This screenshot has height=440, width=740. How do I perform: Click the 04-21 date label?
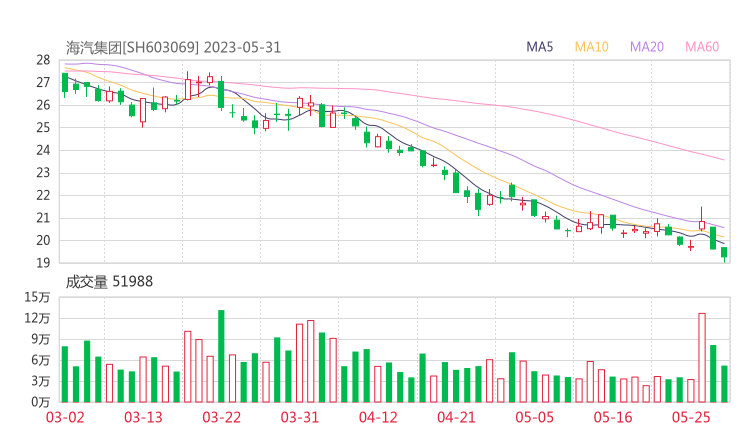[456, 417]
